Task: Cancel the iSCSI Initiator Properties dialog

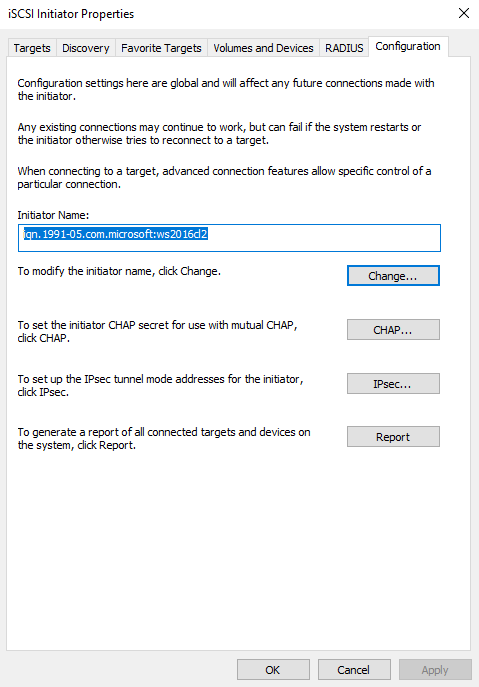Action: pos(354,670)
